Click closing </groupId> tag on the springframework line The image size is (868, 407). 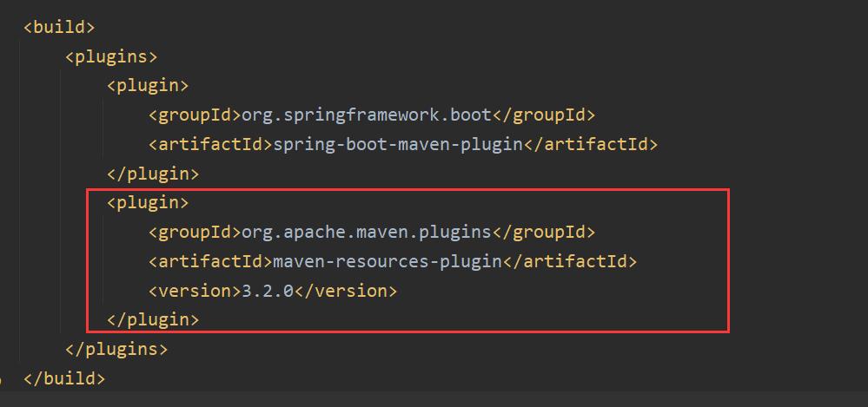(x=544, y=115)
